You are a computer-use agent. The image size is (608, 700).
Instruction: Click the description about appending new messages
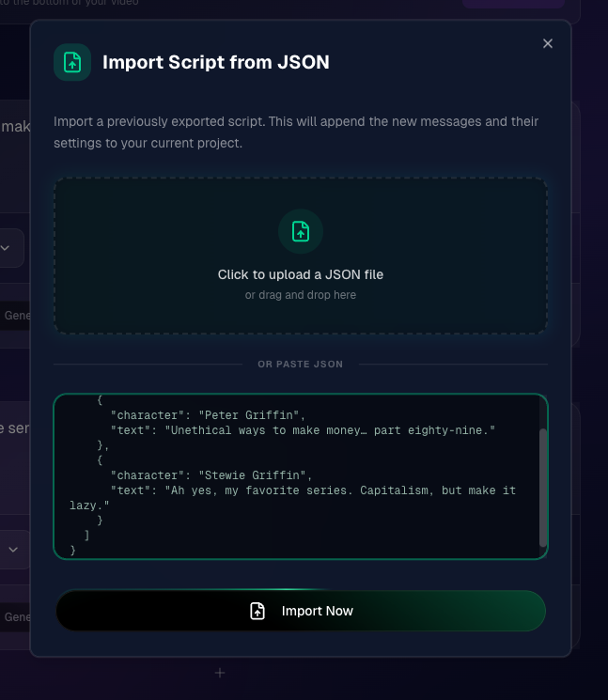click(x=296, y=132)
